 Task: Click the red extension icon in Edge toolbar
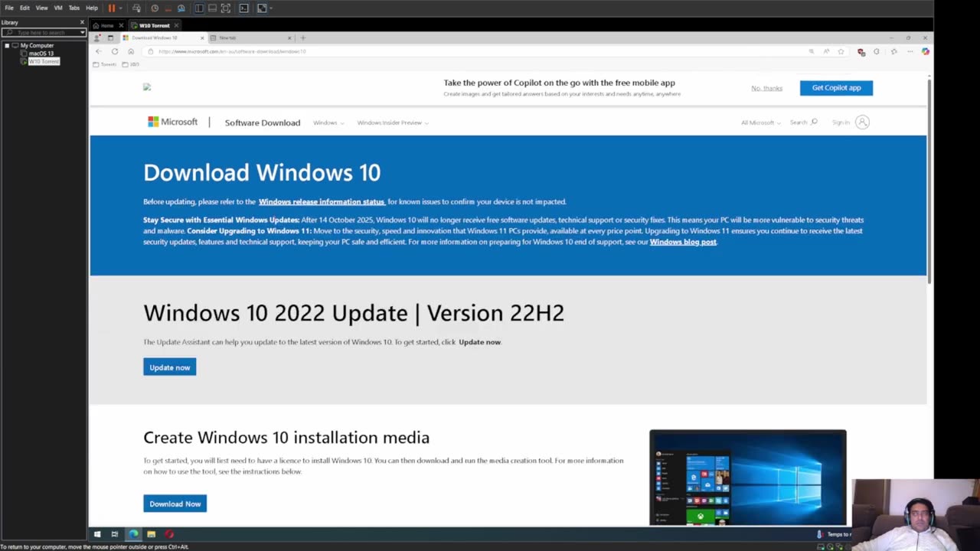pos(861,51)
